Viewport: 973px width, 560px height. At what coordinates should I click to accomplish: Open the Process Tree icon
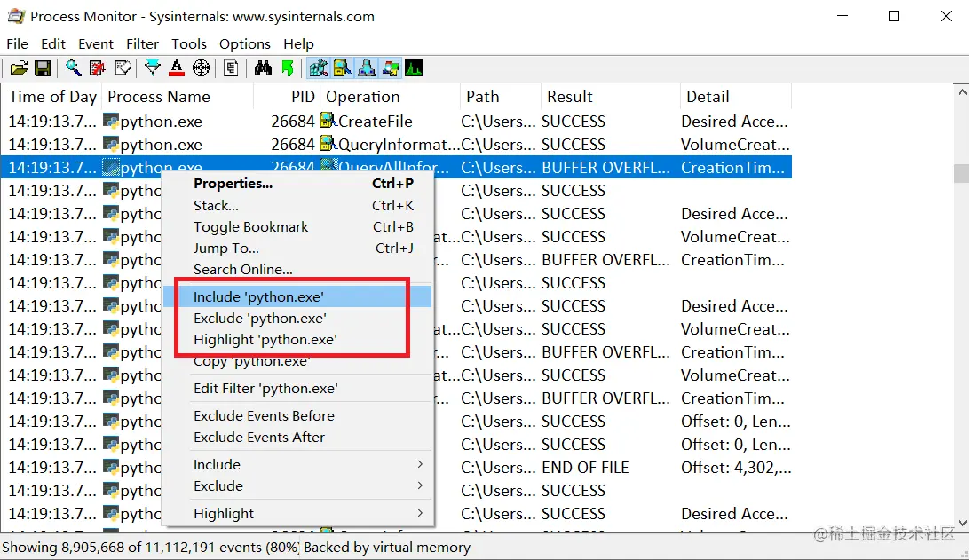pos(231,68)
